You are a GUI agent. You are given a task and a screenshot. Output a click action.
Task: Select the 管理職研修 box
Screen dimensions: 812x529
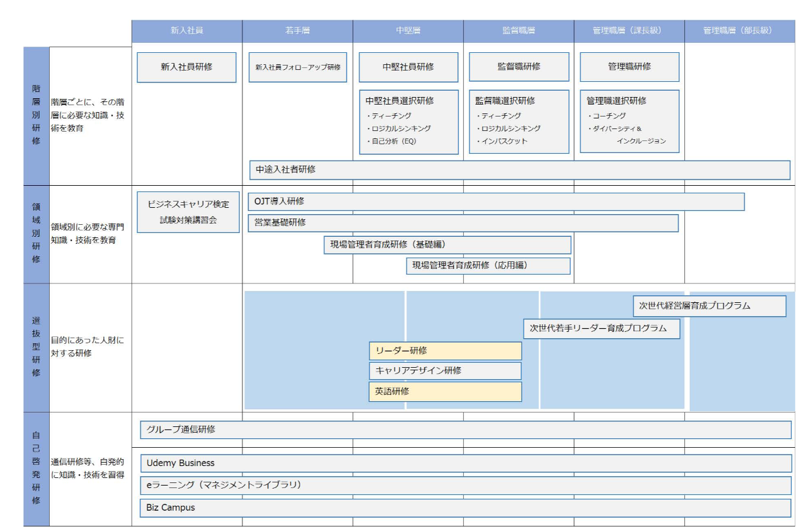[629, 67]
